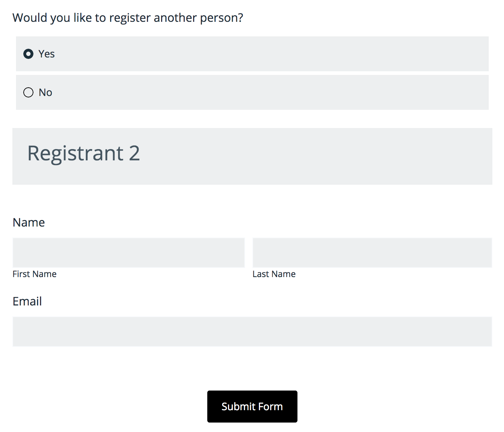
Task: Click the Submit Form button
Action: tap(252, 406)
